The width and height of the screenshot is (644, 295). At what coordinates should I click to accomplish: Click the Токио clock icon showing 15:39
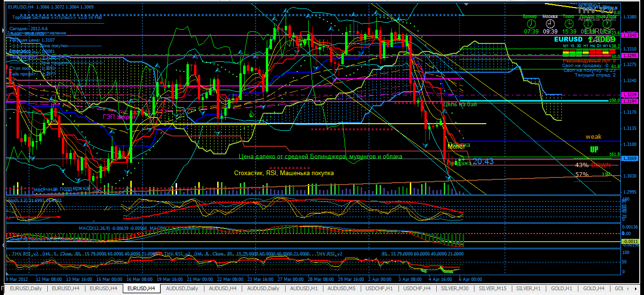569,24
